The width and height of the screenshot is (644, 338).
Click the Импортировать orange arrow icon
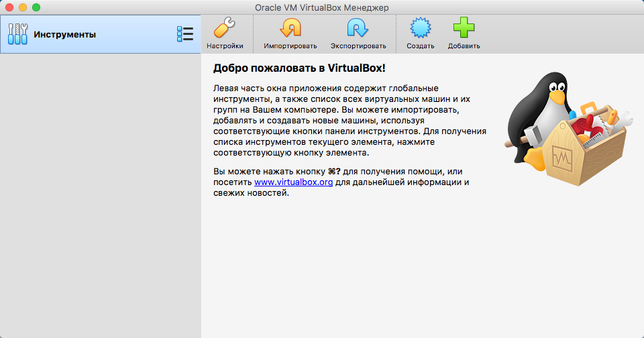click(x=290, y=28)
